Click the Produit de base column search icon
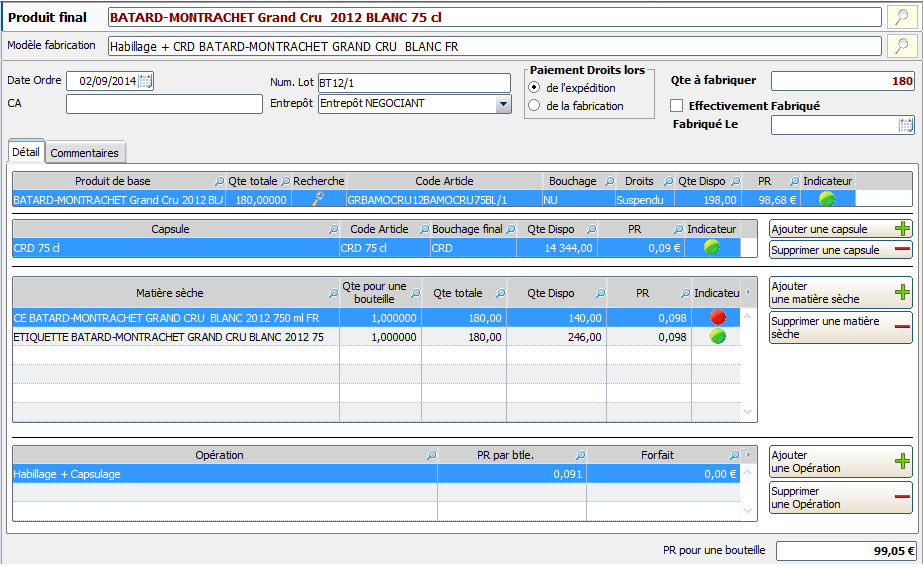Viewport: 923px width, 567px height. point(219,181)
